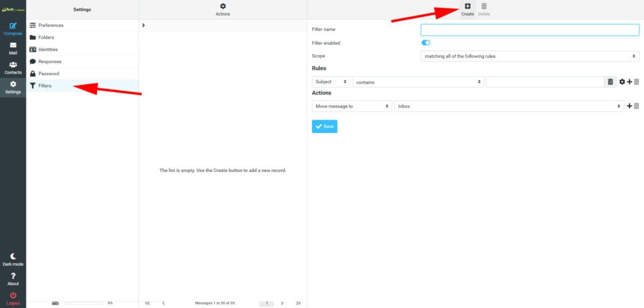The height and width of the screenshot is (308, 644).
Task: Switch on Dark mode
Action: (13, 259)
